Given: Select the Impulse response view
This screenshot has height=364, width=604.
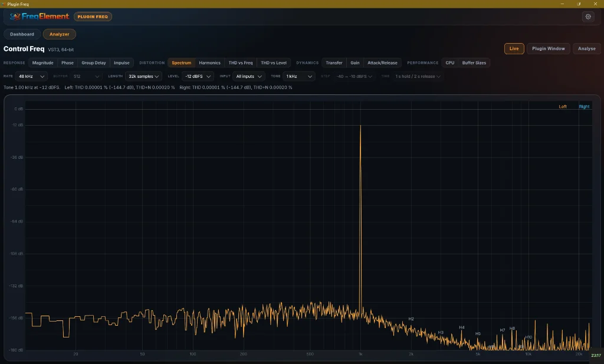Looking at the screenshot, I should 122,63.
